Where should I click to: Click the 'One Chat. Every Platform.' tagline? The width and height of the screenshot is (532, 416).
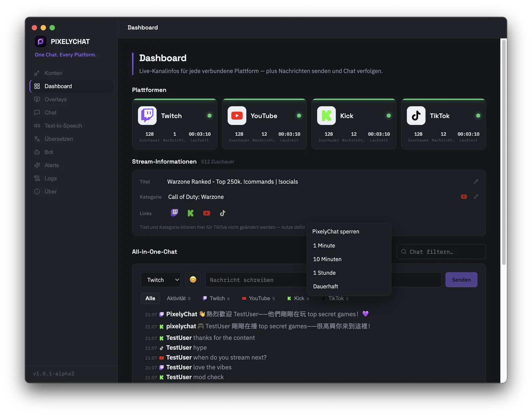click(x=66, y=55)
